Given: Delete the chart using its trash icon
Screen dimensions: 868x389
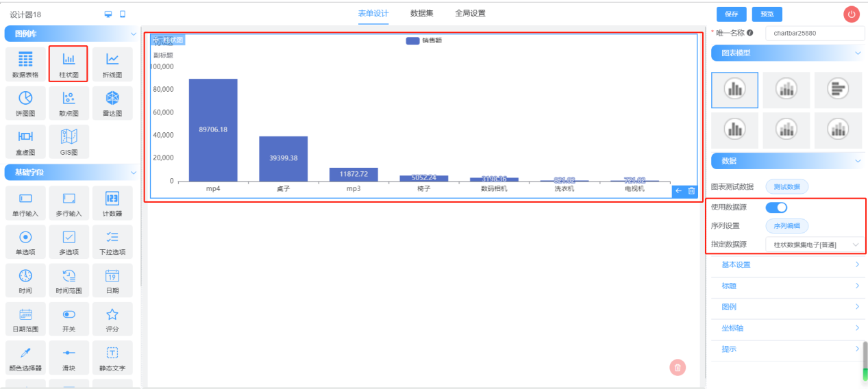Looking at the screenshot, I should point(691,191).
